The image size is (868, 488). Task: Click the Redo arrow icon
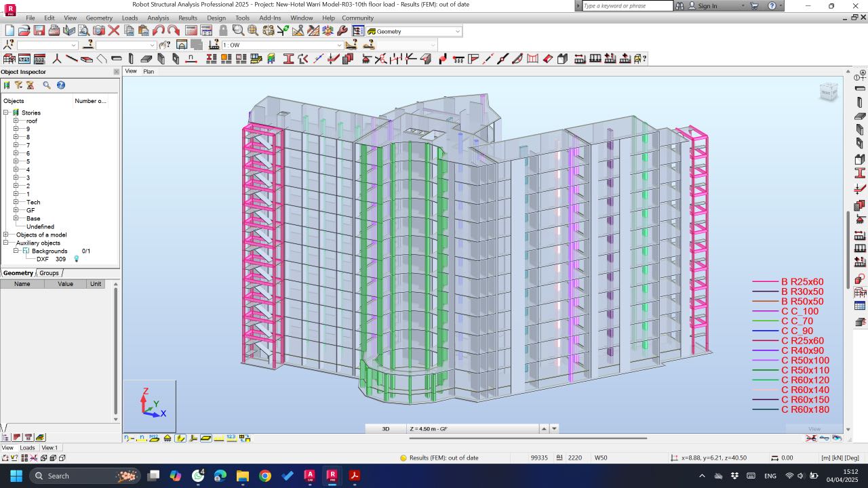click(x=173, y=30)
